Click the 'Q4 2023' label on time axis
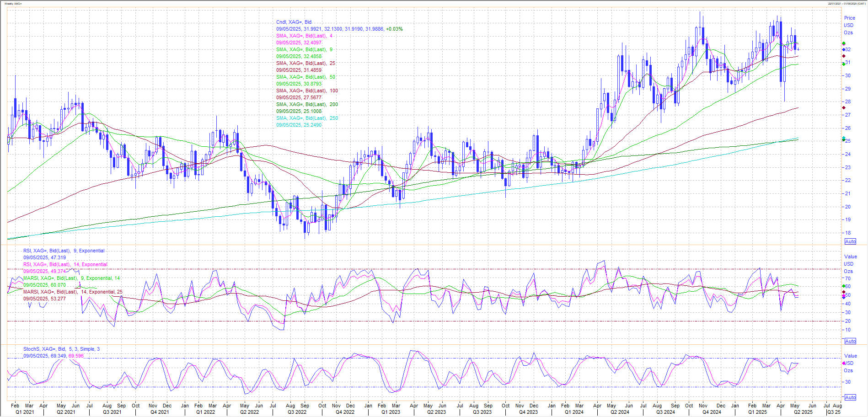868x417 pixels. [x=528, y=412]
